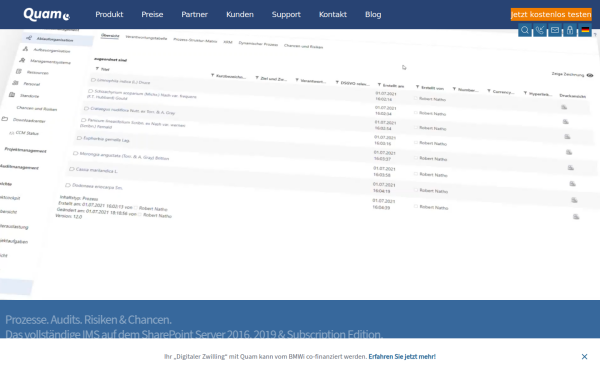Open the Produkt menu
The width and height of the screenshot is (600, 375).
pyautogui.click(x=109, y=15)
